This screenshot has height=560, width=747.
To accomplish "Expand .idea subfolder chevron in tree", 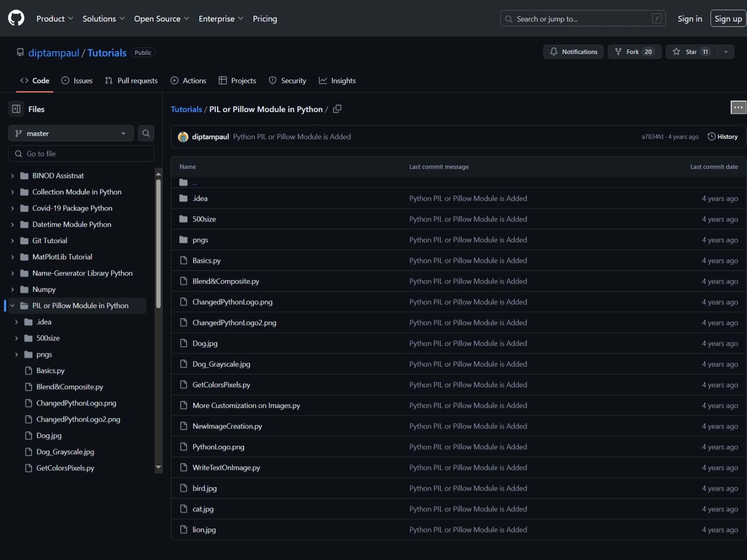I will pyautogui.click(x=16, y=322).
